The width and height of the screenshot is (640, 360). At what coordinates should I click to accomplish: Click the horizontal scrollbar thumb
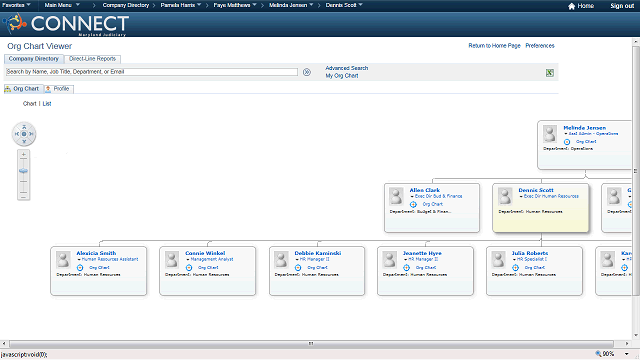tap(311, 344)
